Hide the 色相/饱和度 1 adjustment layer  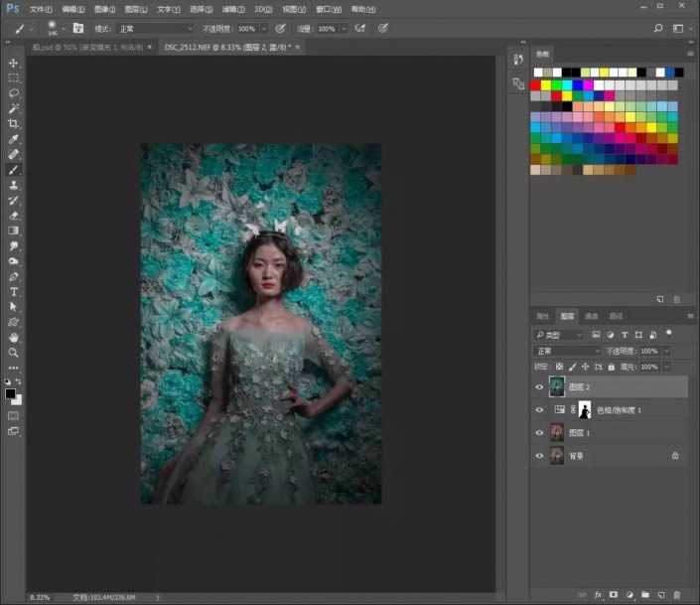click(540, 409)
